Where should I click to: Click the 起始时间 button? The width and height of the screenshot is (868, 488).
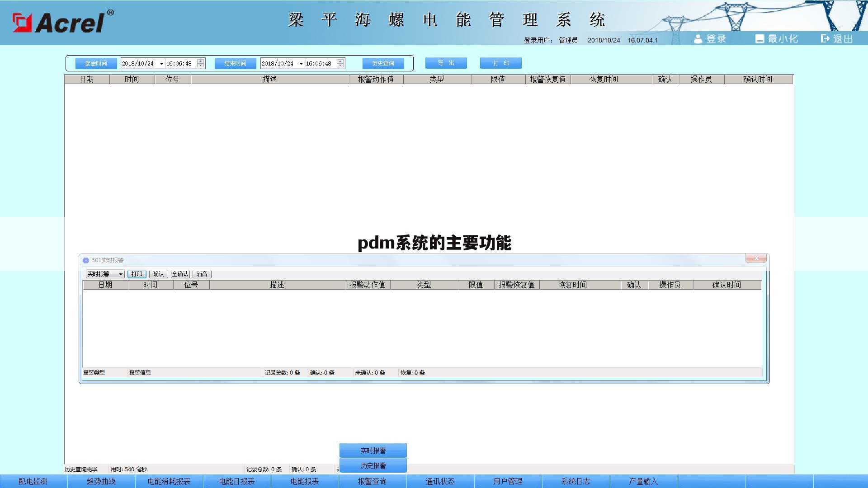point(96,63)
